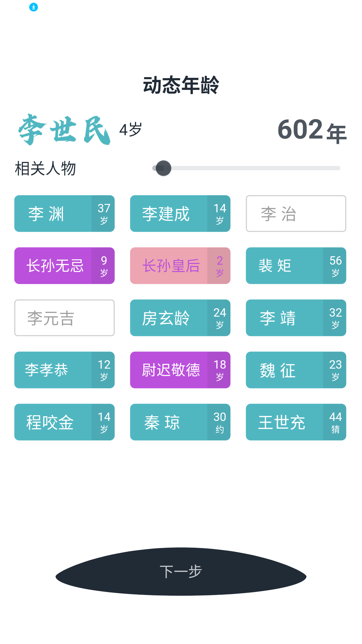Click the year slider handle
Viewport: 362px width, 644px height.
coord(164,168)
